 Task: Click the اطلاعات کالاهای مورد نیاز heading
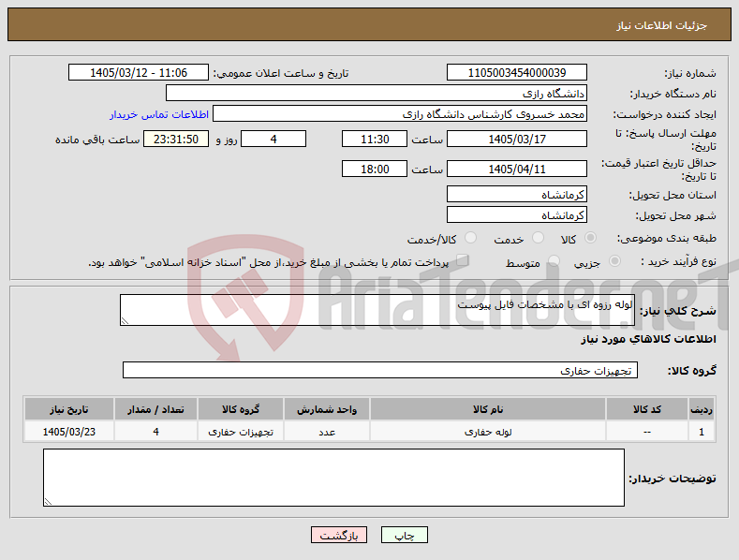[x=648, y=339]
